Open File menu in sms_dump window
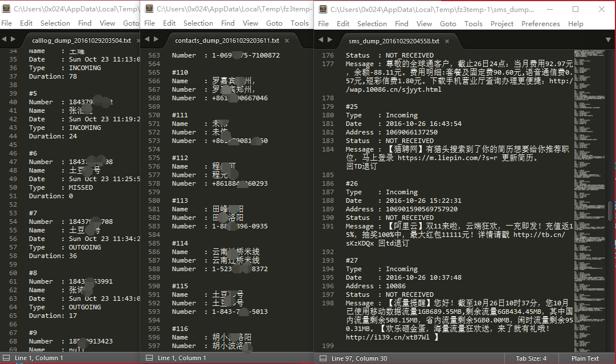The image size is (616, 364). [x=323, y=23]
